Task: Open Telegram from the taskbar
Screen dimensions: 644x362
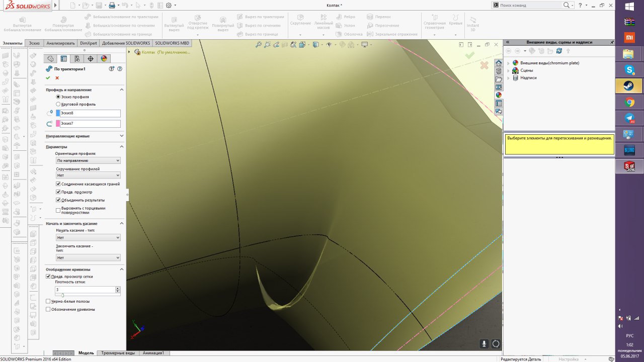Action: pyautogui.click(x=629, y=118)
